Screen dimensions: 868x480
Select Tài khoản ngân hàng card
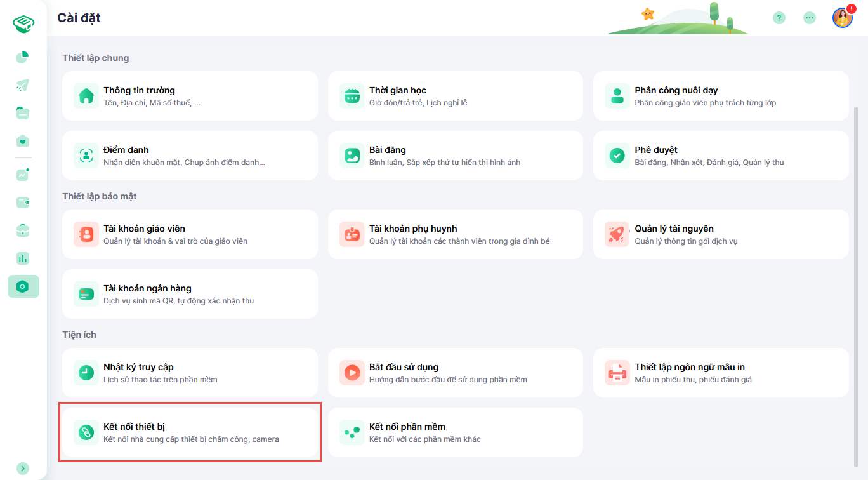190,294
